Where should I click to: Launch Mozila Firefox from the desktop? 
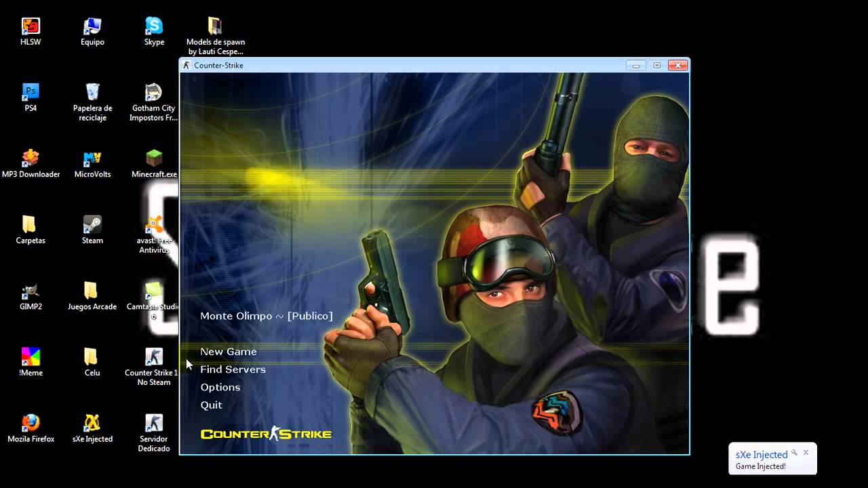click(31, 428)
